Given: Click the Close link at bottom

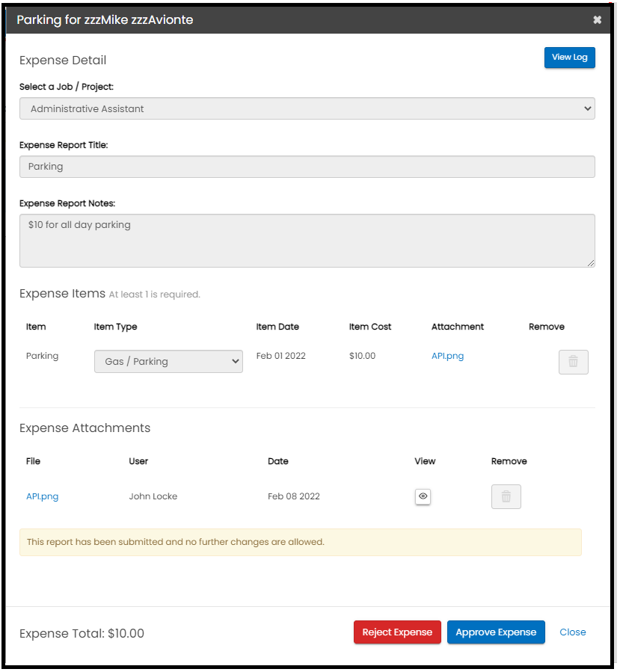Looking at the screenshot, I should click(572, 632).
